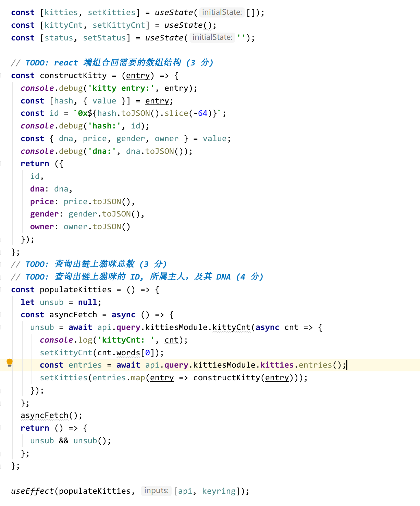Click await on the const entries line
420x506 pixels.
pos(128,365)
